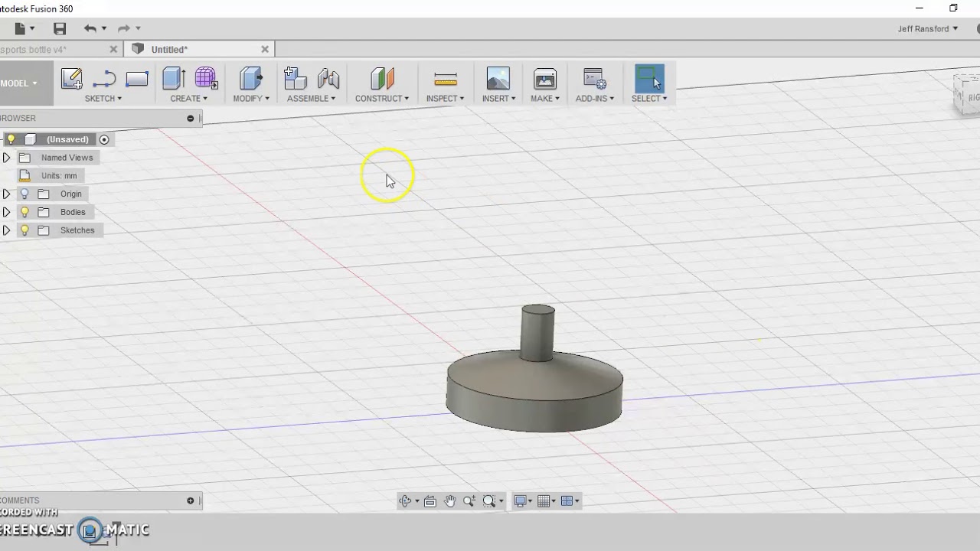The height and width of the screenshot is (551, 980).
Task: Toggle Bodies folder lightbulb visibility
Action: (24, 212)
